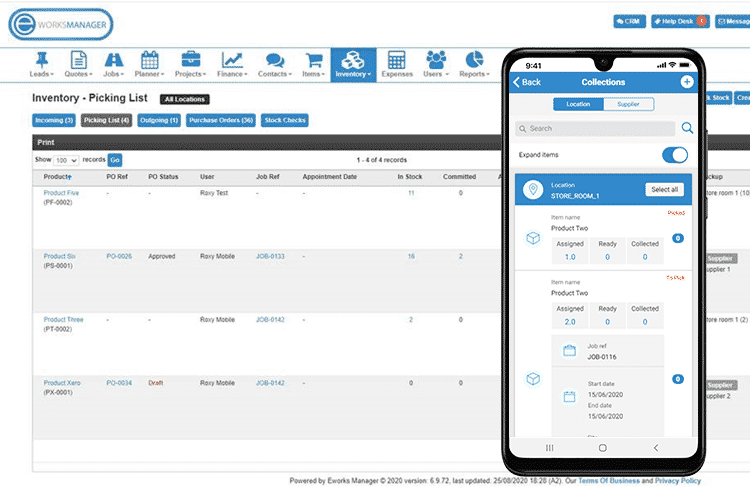Tap the Back button on phone
The image size is (750, 500).
coord(527,82)
